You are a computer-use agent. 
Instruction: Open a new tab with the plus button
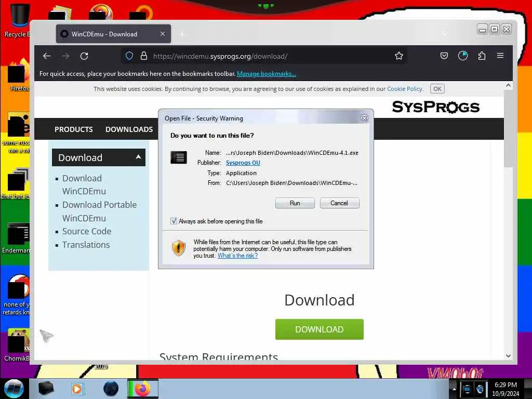(182, 34)
